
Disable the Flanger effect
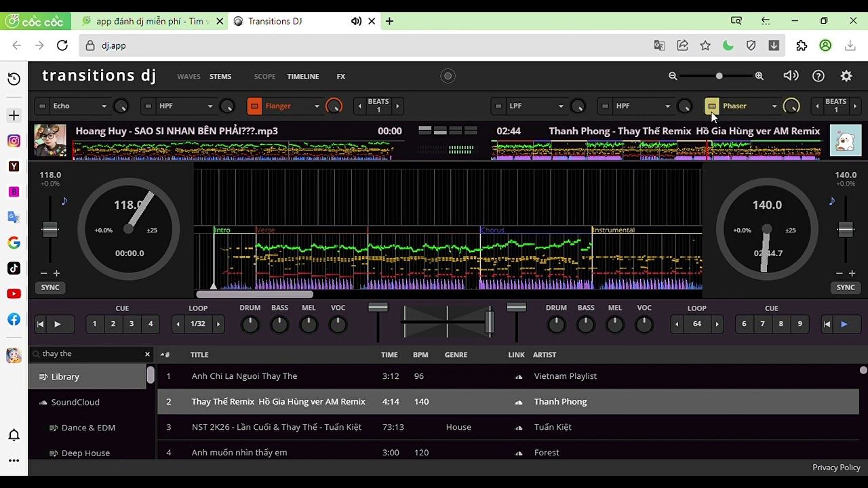[x=254, y=106]
